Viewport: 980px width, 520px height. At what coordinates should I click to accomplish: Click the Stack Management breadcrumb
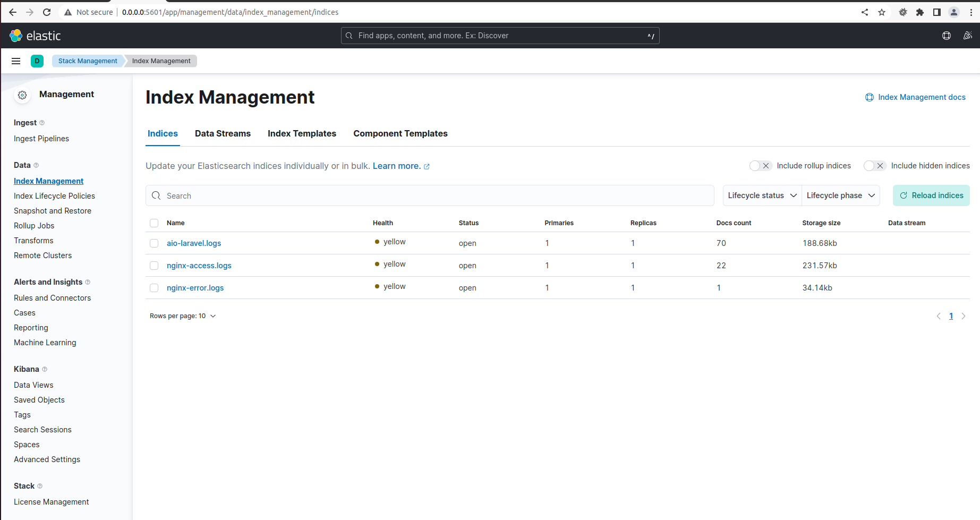point(88,61)
